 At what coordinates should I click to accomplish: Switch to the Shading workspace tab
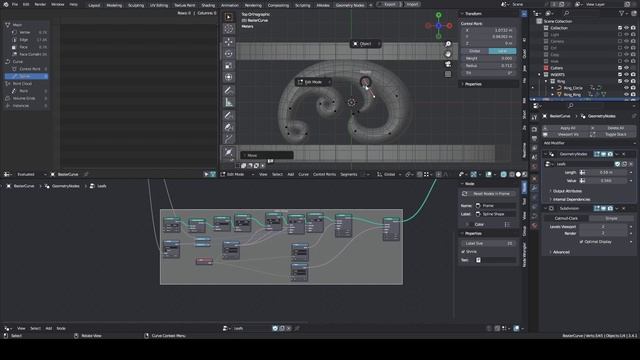(x=208, y=5)
